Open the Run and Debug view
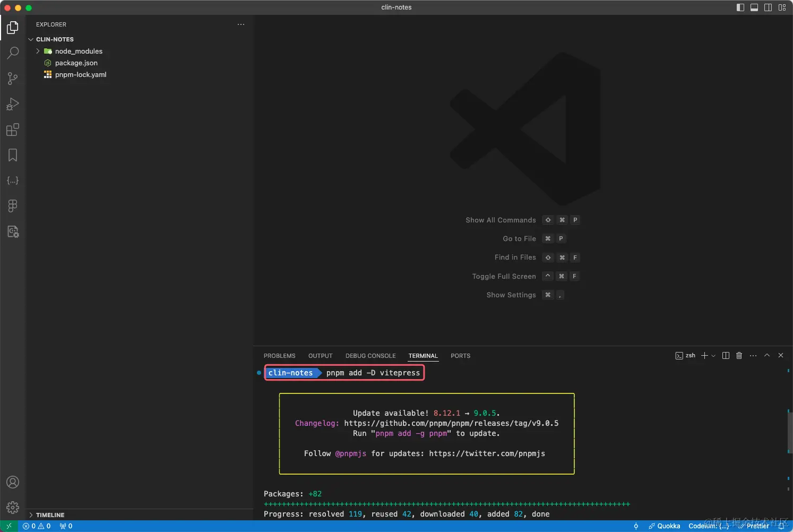 (13, 104)
